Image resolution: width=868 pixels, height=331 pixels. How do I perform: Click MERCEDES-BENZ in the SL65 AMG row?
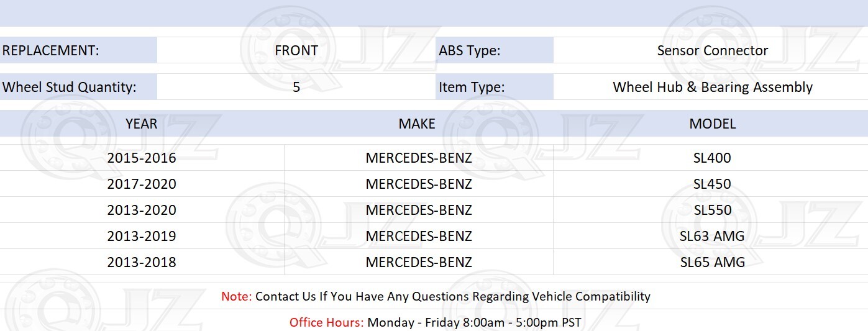pos(419,262)
